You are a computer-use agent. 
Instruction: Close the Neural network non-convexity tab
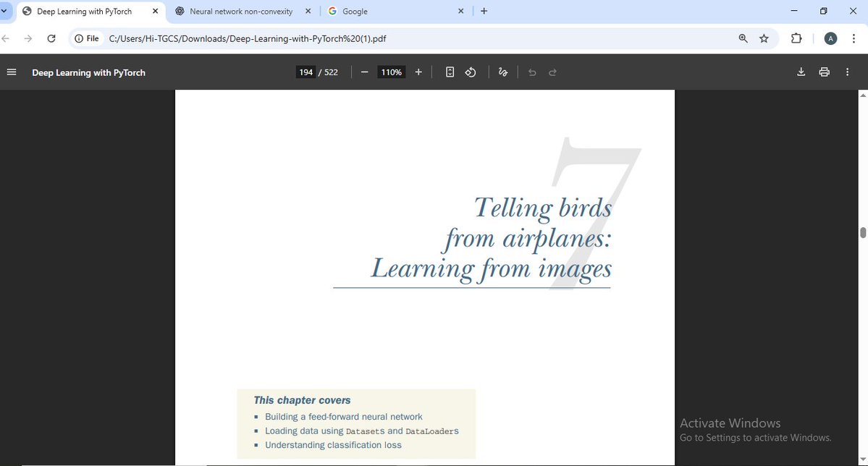point(308,11)
